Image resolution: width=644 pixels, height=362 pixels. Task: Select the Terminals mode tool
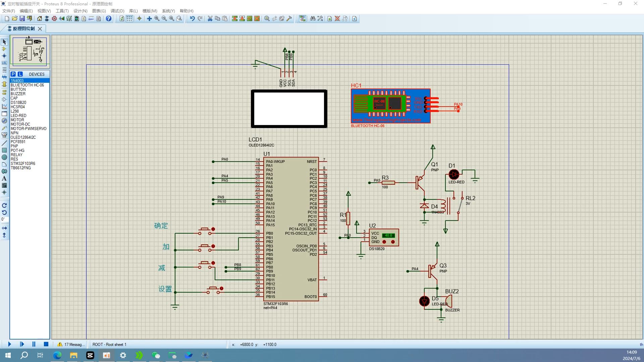click(4, 92)
